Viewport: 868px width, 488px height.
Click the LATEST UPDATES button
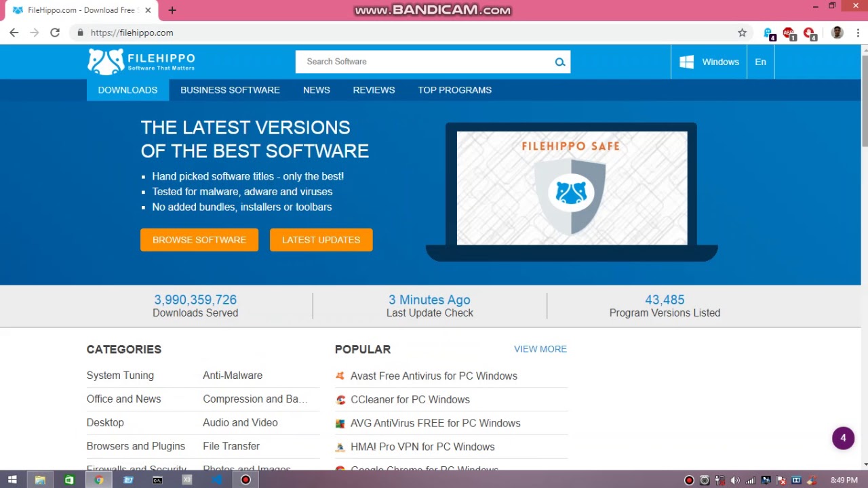click(x=321, y=240)
